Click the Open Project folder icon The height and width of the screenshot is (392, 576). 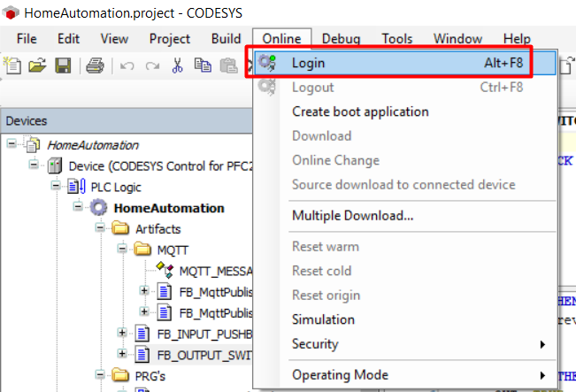(37, 65)
